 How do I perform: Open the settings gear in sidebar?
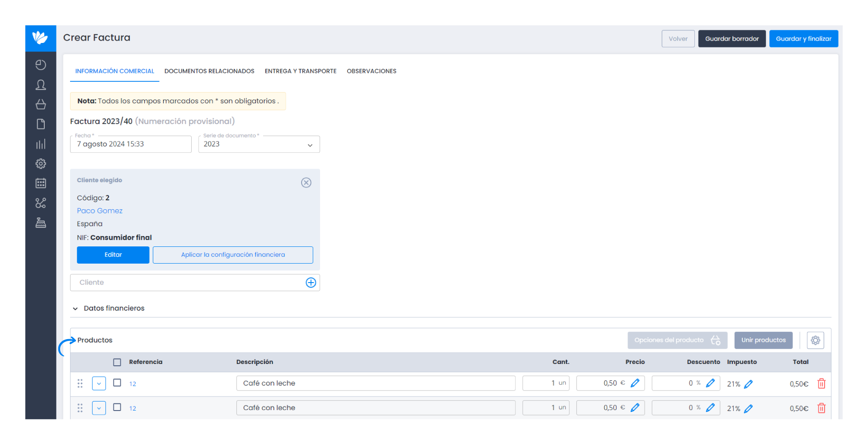[41, 164]
